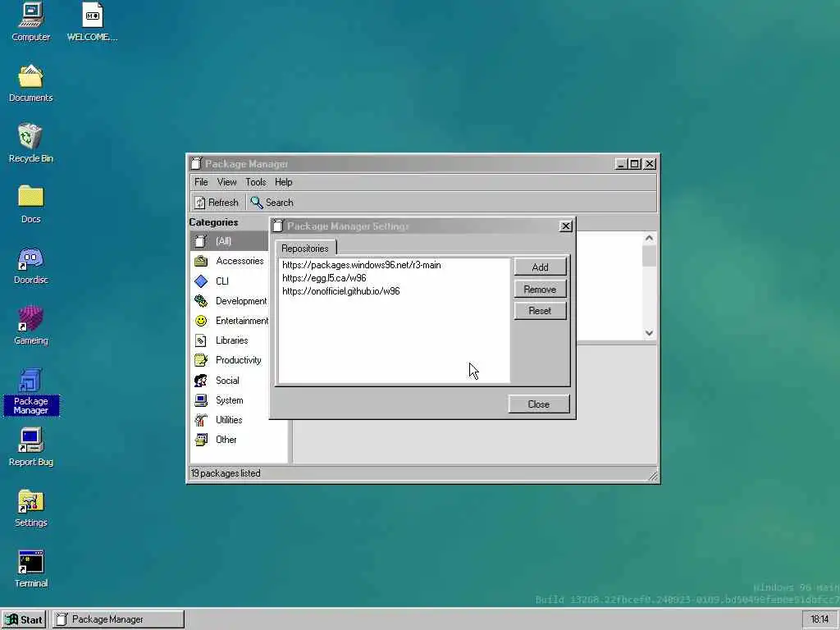Select the packages.windows96.net/r3-main repository

(x=394, y=265)
